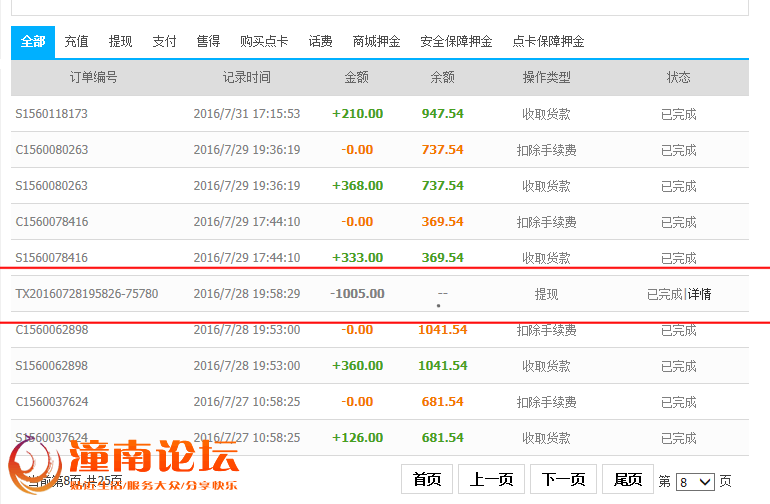Image resolution: width=770 pixels, height=504 pixels.
Task: Go to the 购买点卡 tab
Action: [x=264, y=42]
